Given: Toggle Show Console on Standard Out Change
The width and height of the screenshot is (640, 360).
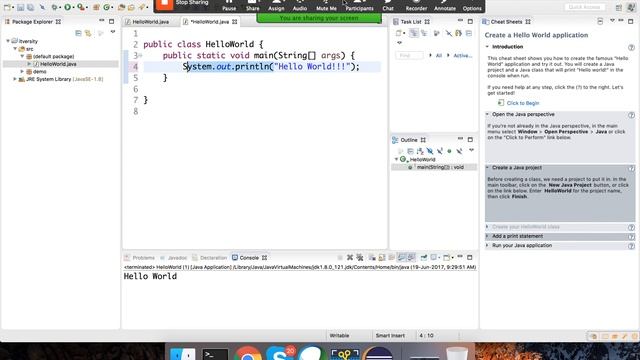Looking at the screenshot, I should 402,258.
